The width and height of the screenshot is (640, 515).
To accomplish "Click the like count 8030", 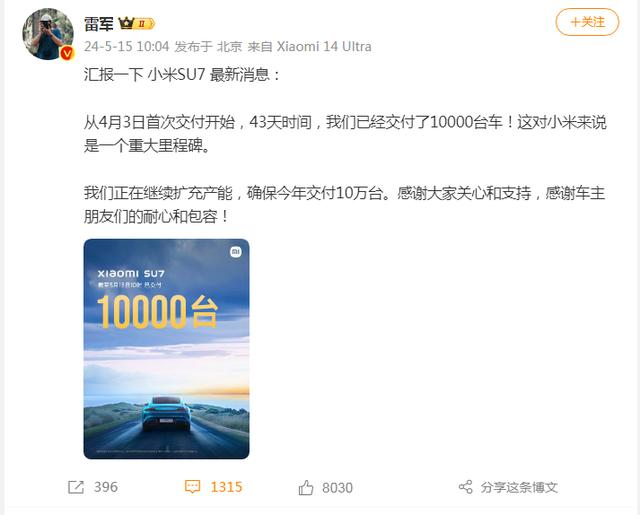I will [x=337, y=488].
